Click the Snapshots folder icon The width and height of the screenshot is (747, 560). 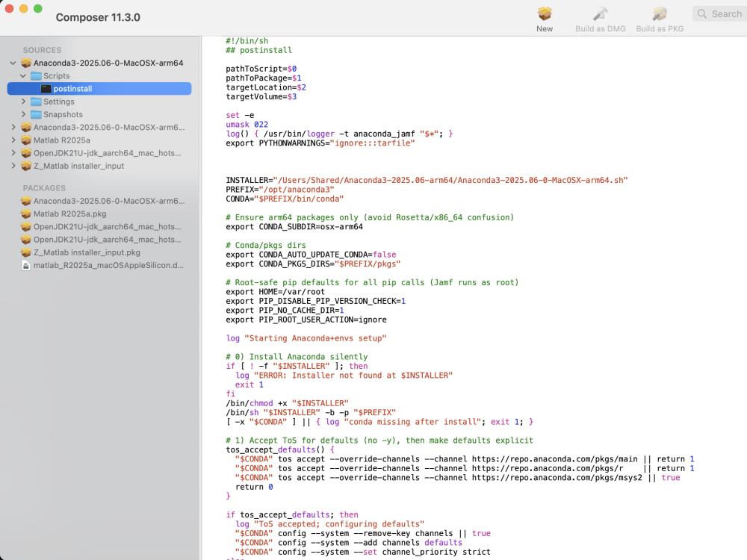coord(36,114)
